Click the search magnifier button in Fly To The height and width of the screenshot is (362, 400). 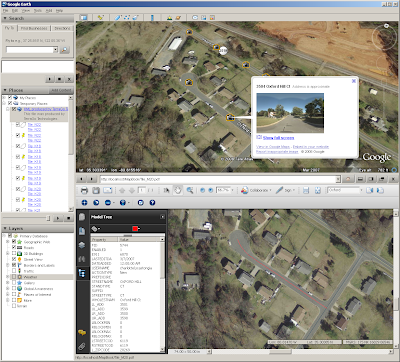(65, 50)
